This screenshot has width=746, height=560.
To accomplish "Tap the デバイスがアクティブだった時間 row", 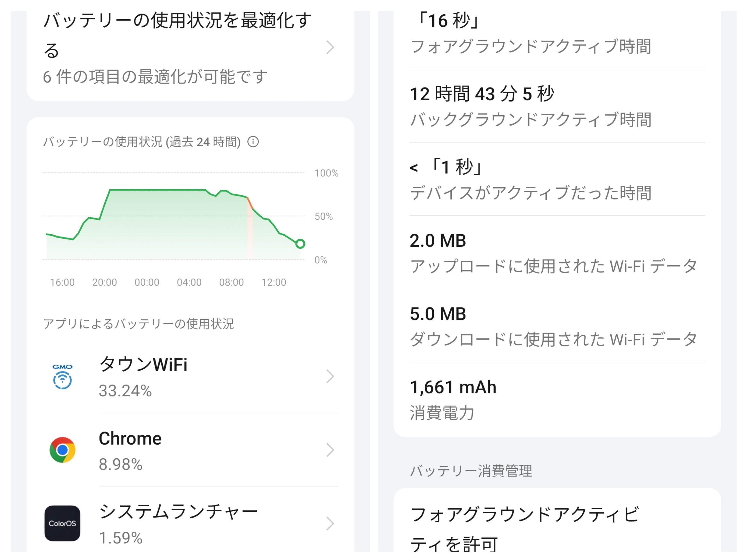I will click(x=556, y=180).
